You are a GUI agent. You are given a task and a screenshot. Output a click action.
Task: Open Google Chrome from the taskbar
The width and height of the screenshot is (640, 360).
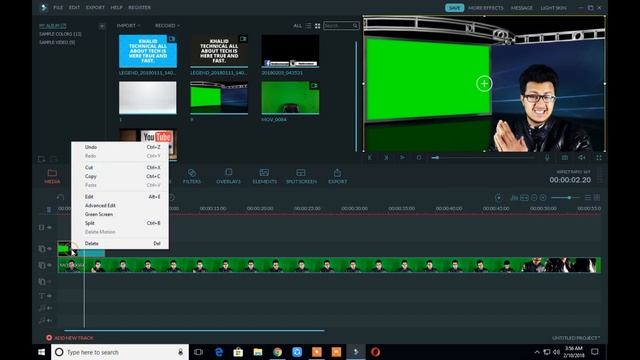pos(278,352)
